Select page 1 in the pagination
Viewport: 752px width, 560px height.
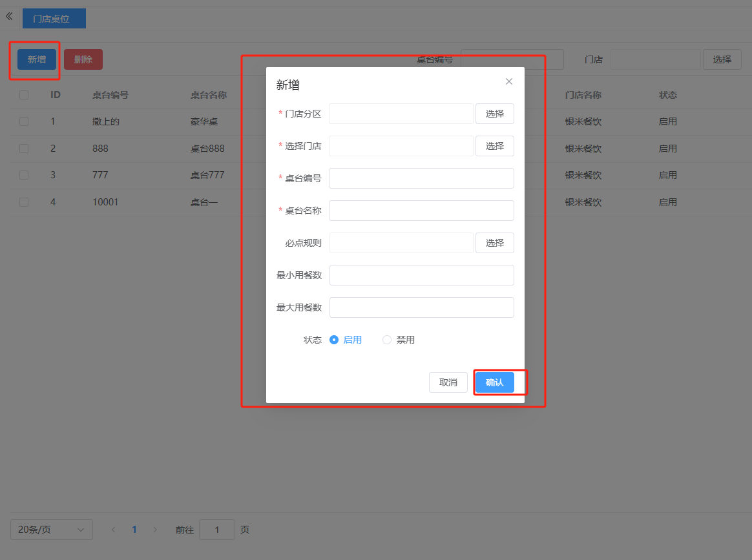pyautogui.click(x=134, y=530)
